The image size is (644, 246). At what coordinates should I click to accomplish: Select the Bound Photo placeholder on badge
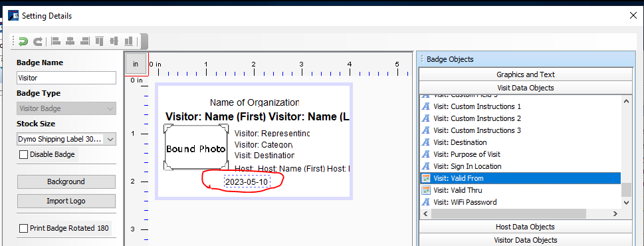pos(196,148)
